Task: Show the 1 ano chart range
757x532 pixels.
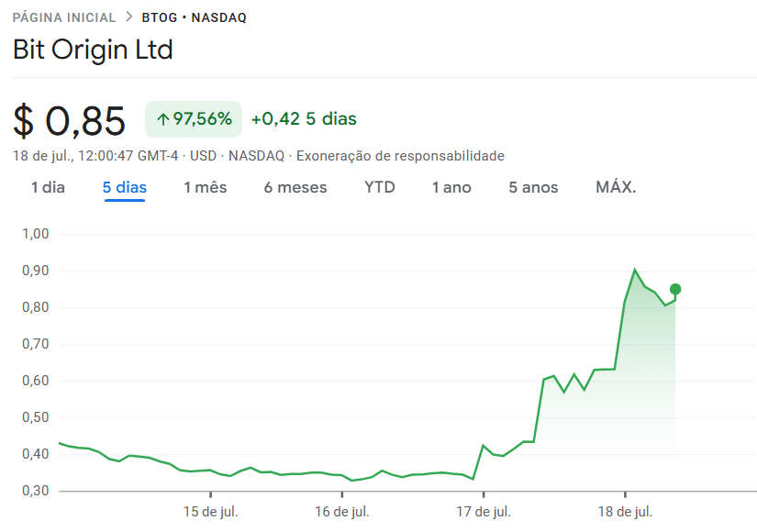Action: coord(451,187)
